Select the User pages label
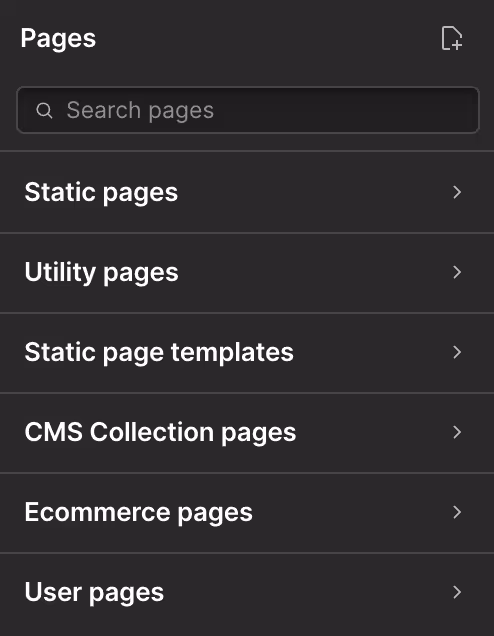 click(94, 593)
